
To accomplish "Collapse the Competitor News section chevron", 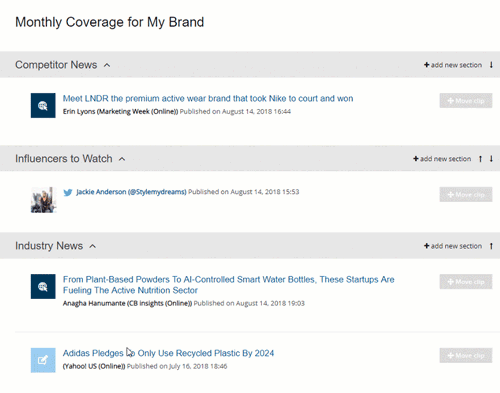I will [x=107, y=65].
